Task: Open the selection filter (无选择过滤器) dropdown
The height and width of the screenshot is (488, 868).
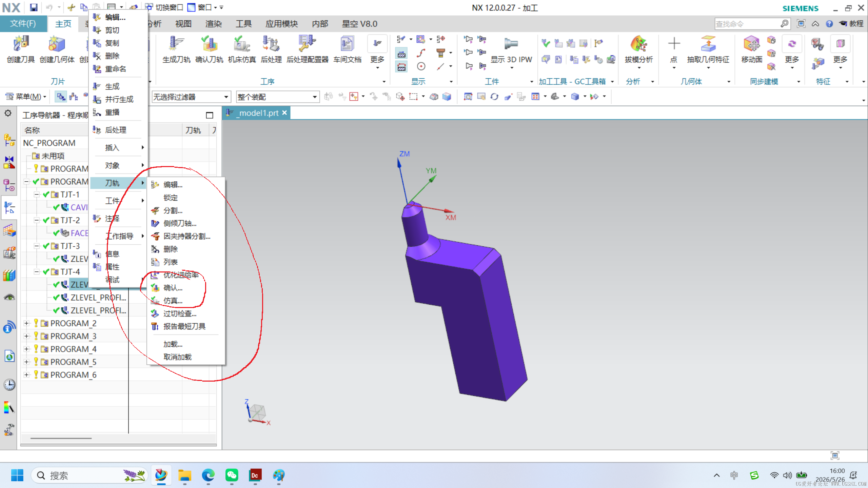Action: [x=191, y=97]
